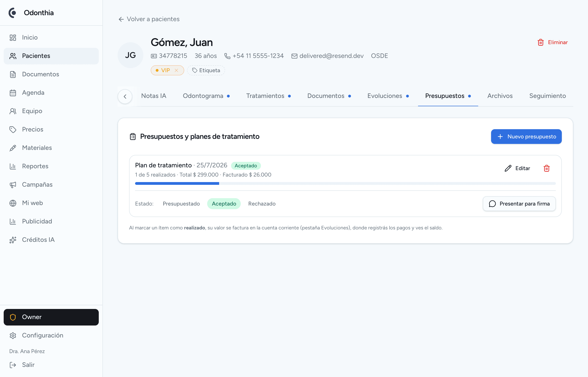Click the treatment plan progress bar

pos(345,183)
